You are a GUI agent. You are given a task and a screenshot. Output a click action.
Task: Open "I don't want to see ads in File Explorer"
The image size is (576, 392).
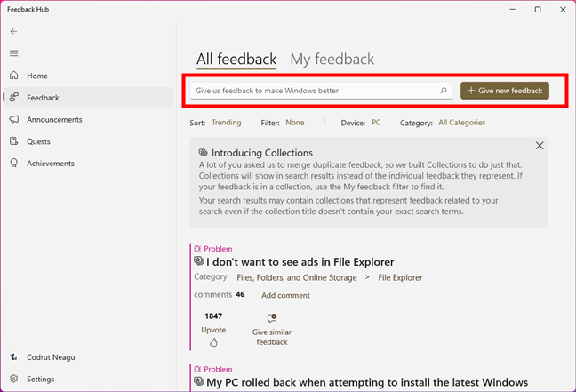pos(300,262)
